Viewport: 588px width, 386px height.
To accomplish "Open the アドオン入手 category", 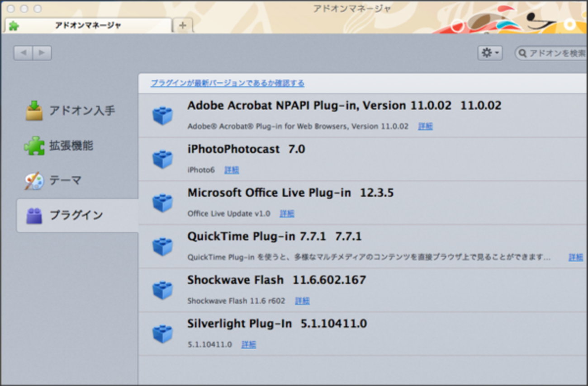I will point(77,111).
